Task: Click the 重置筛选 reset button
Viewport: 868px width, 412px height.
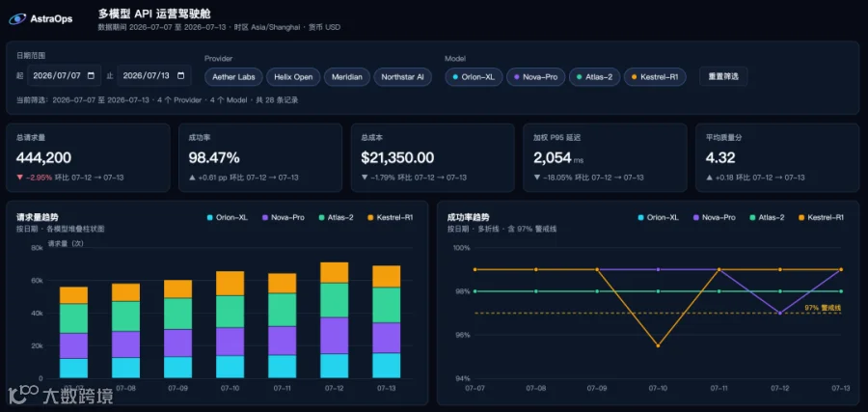Action: point(723,76)
